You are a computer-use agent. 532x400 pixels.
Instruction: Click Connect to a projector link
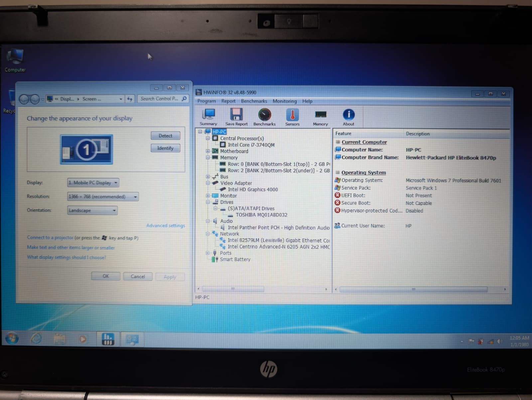coord(50,238)
